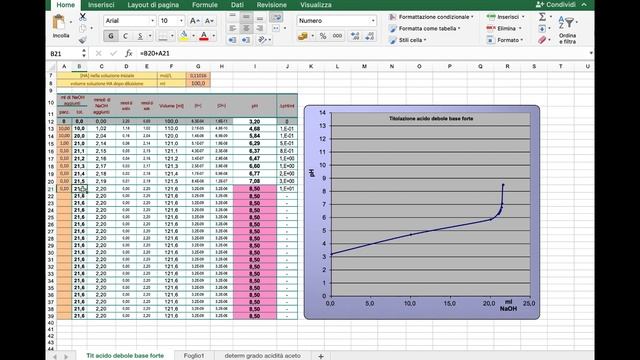This screenshot has width=640, height=360.
Task: Click the Incolla paste icon
Action: coord(59,23)
